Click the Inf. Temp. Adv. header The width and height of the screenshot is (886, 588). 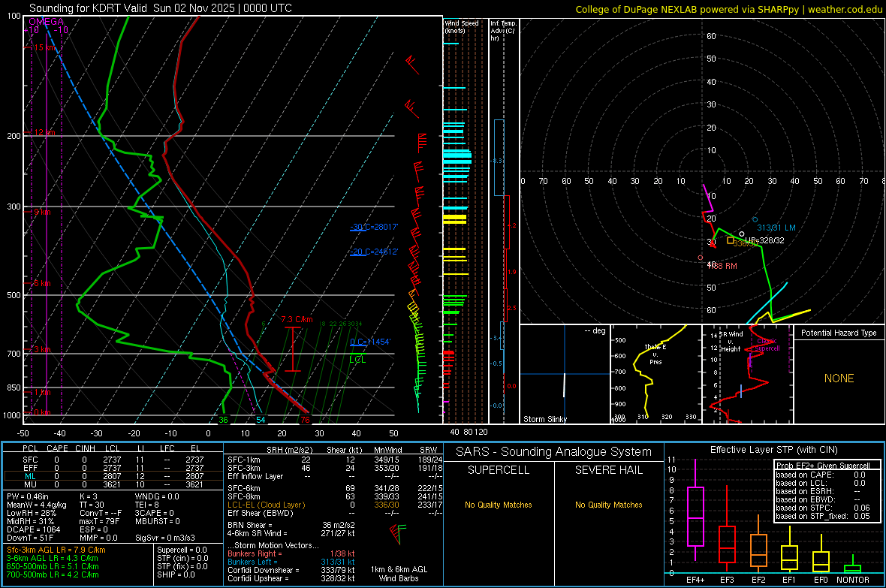point(503,30)
